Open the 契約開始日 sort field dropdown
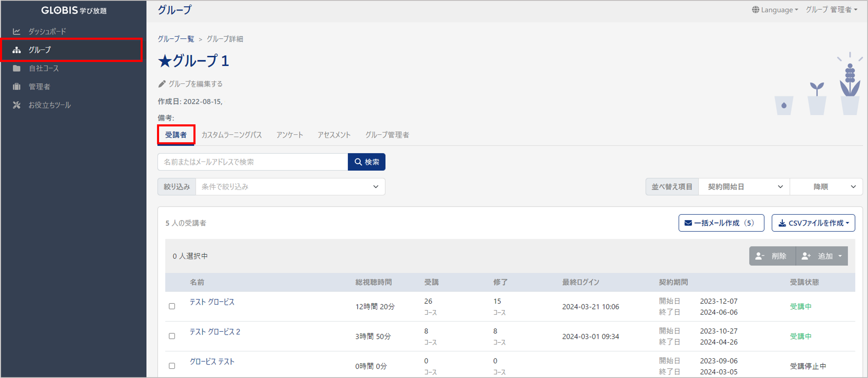 [744, 187]
